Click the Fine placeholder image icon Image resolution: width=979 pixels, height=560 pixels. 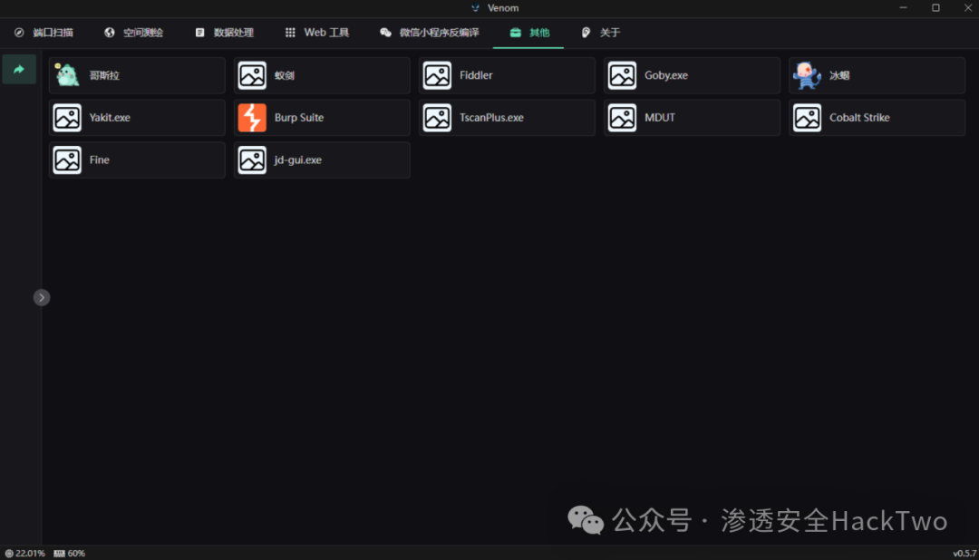(x=67, y=159)
